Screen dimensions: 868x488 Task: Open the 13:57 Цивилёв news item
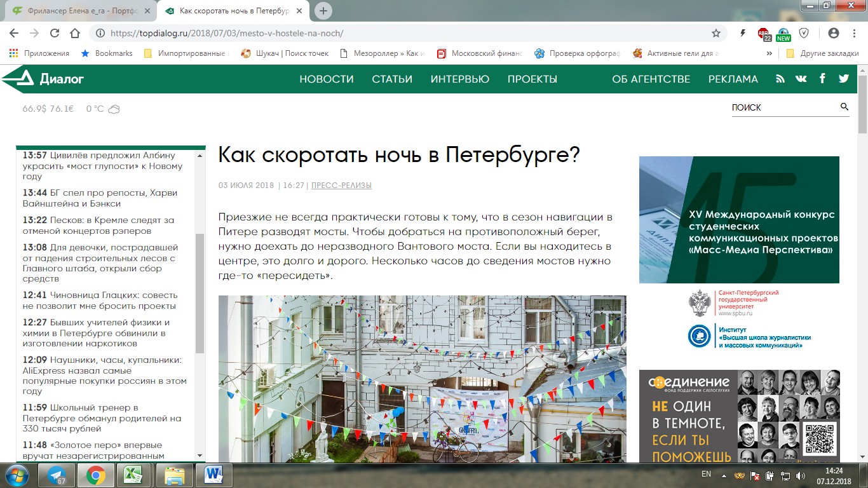coord(102,166)
